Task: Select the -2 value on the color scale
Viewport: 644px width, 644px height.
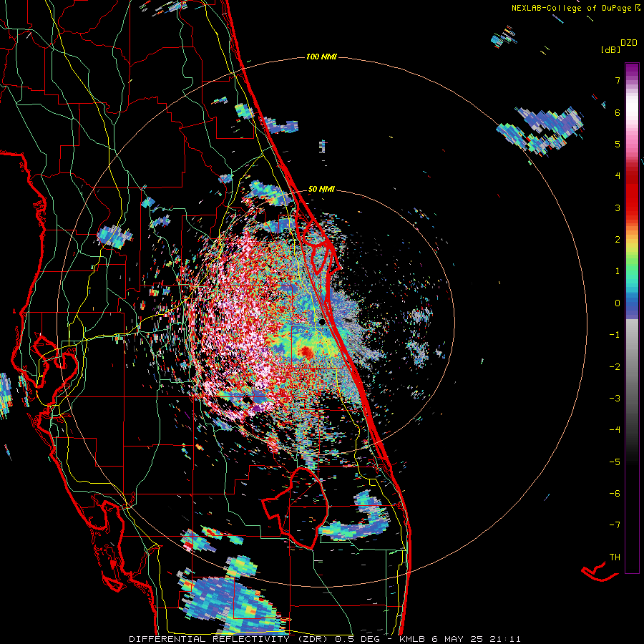Action: coord(615,366)
